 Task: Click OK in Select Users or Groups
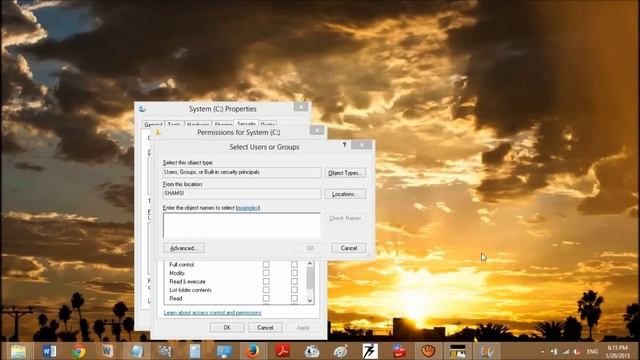[x=311, y=248]
